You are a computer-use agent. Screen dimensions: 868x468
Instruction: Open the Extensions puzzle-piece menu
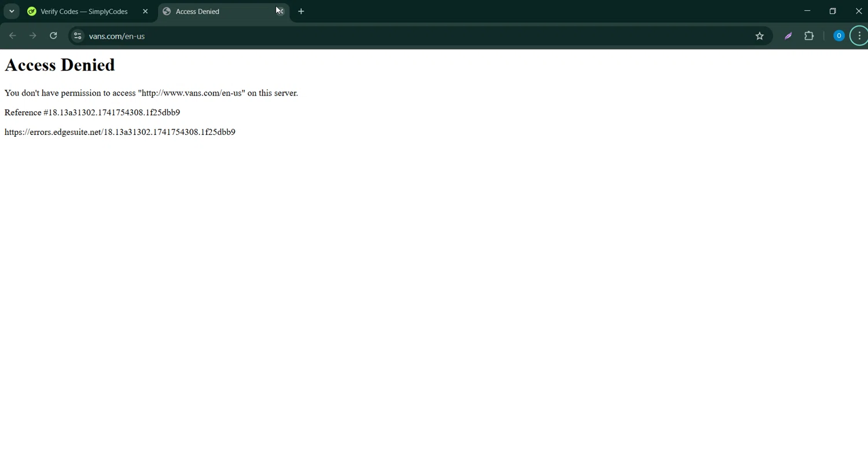[809, 36]
